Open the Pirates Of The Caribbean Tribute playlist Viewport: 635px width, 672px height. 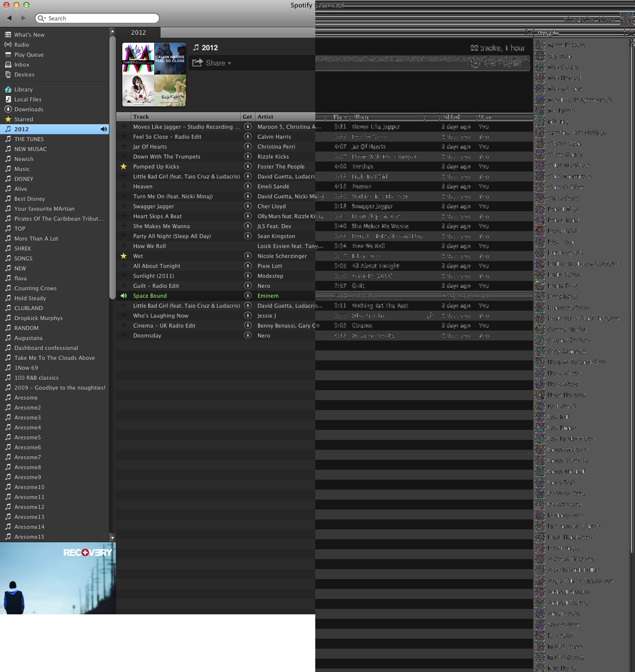[59, 219]
